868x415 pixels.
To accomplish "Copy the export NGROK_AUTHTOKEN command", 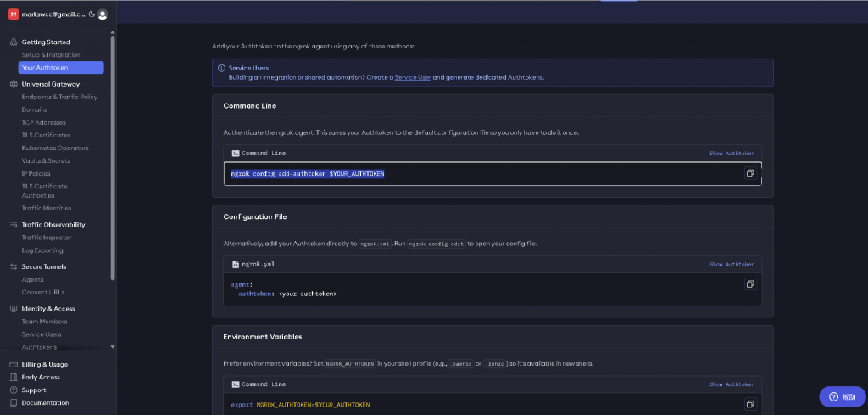I will [750, 404].
